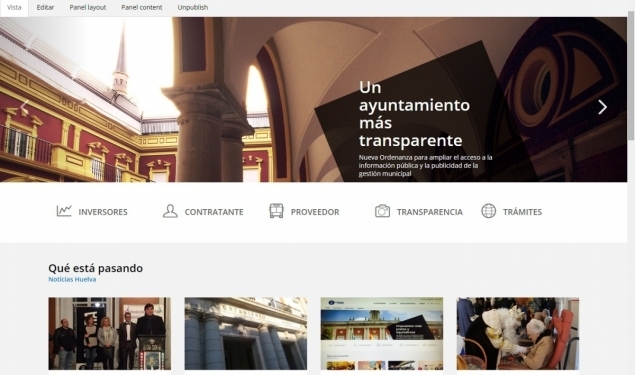
Task: Click the Proveedor bus icon
Action: tap(276, 211)
